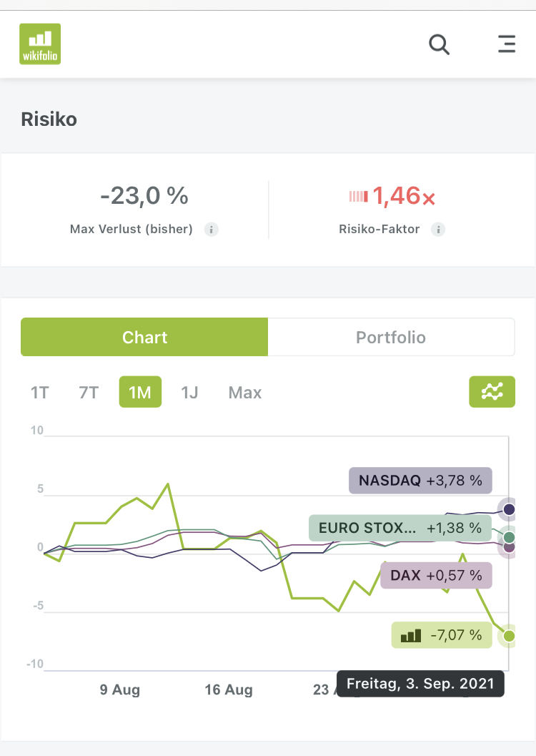Image resolution: width=536 pixels, height=756 pixels.
Task: Click the EURO STOXX +1,38 % label
Action: [x=400, y=529]
